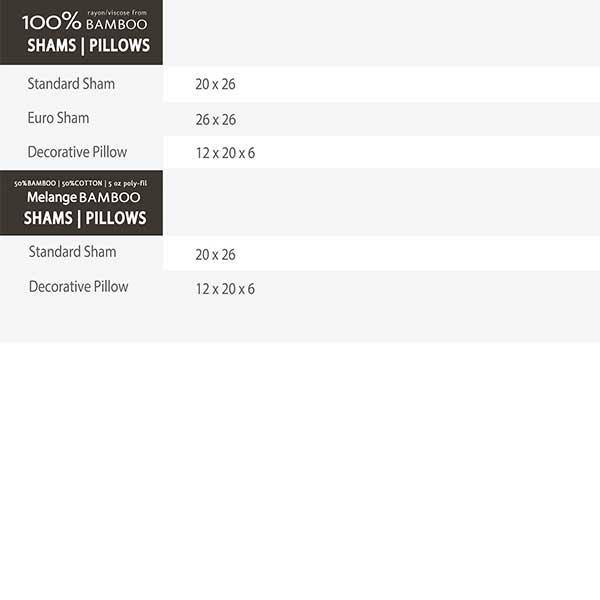Click the rayon/viscose from subtitle text
600x600 pixels.
(x=117, y=13)
